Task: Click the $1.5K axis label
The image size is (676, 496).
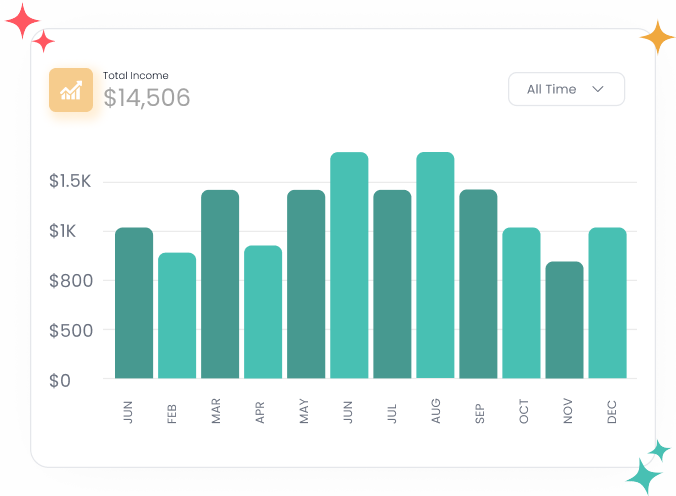Action: tap(70, 182)
